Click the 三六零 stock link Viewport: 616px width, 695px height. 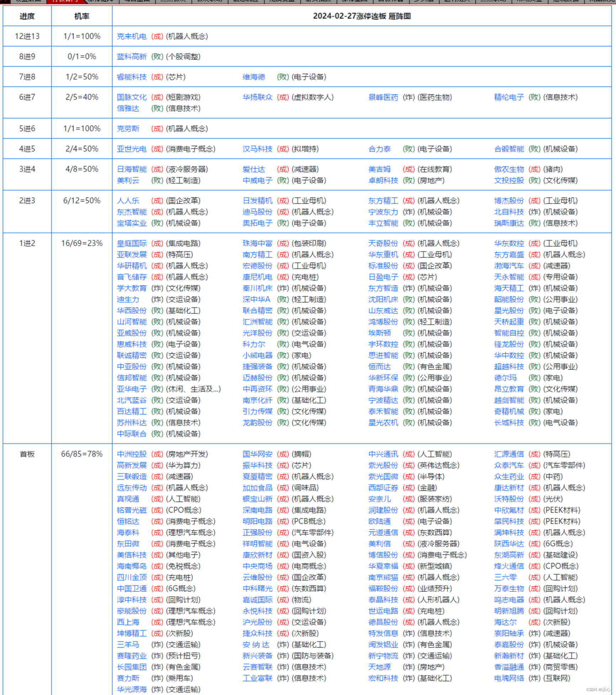(505, 577)
